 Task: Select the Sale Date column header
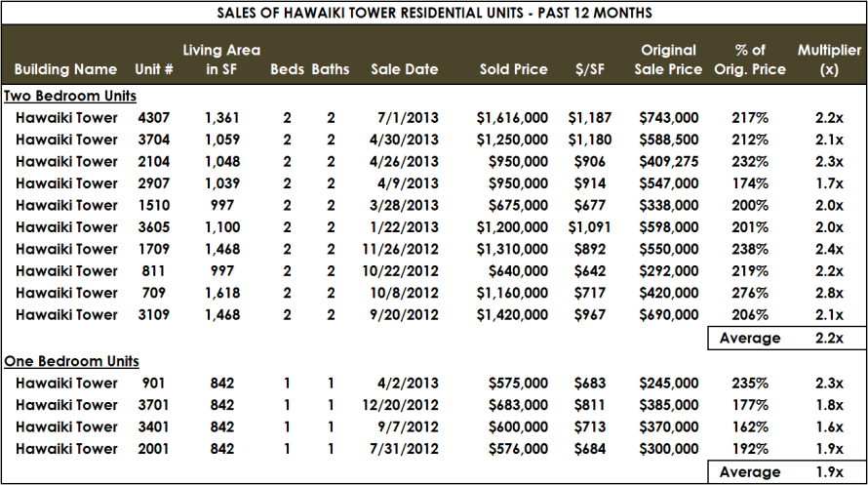tap(404, 69)
